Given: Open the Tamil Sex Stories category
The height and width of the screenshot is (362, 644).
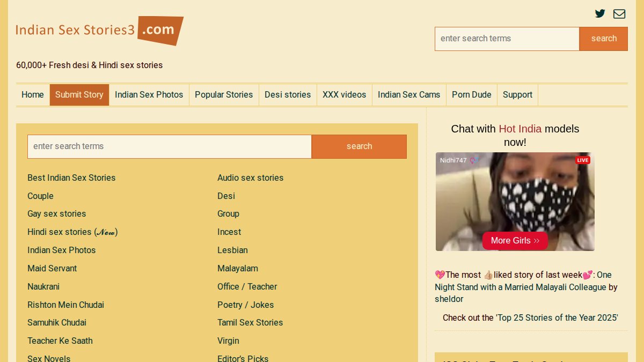Looking at the screenshot, I should 250,323.
